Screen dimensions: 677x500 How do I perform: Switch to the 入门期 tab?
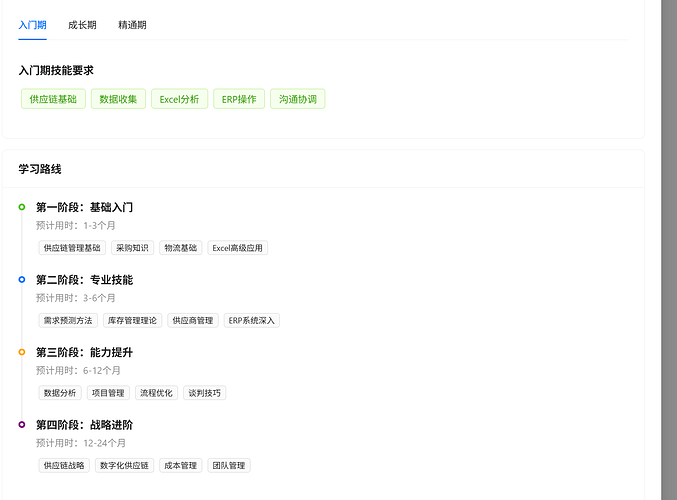pyautogui.click(x=32, y=25)
